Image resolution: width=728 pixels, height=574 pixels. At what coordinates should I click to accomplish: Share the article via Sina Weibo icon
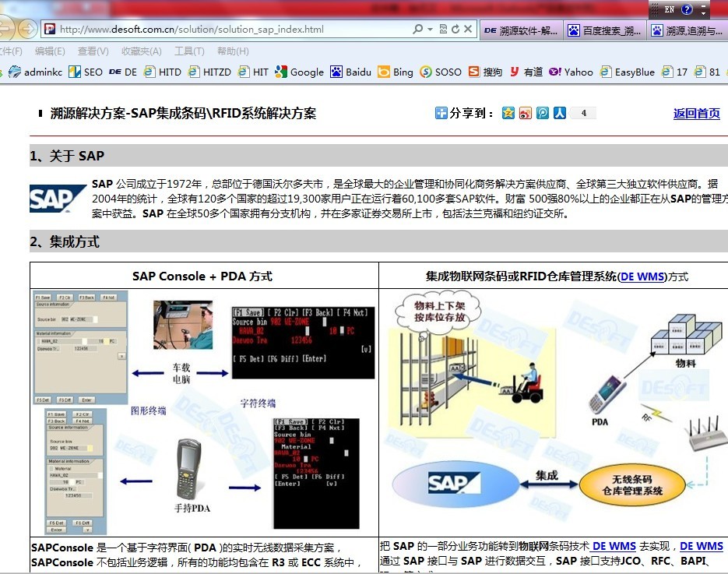(x=526, y=113)
